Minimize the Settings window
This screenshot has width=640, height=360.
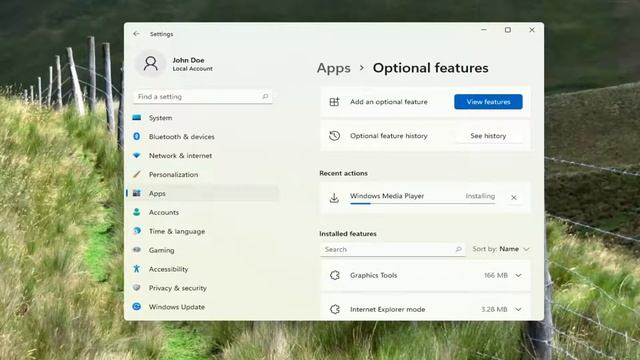[484, 30]
